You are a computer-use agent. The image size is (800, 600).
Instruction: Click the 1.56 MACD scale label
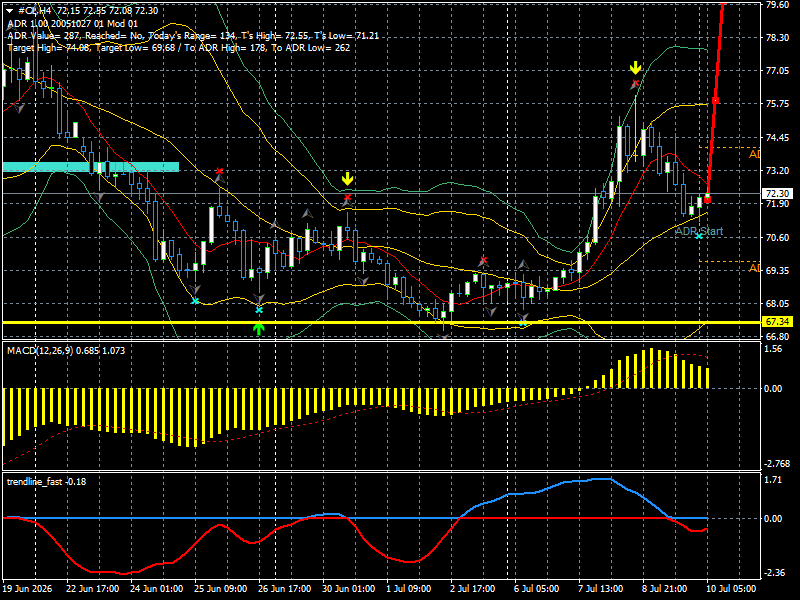tap(774, 349)
